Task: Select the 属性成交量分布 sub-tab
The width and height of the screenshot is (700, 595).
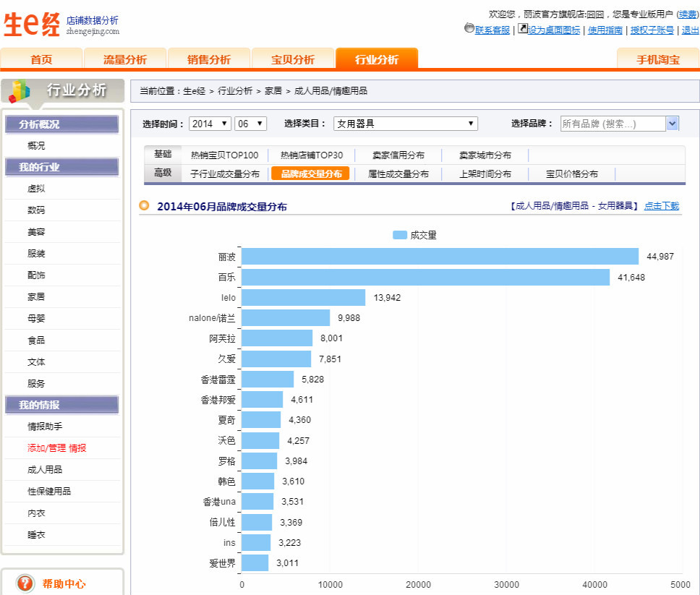Action: [398, 174]
